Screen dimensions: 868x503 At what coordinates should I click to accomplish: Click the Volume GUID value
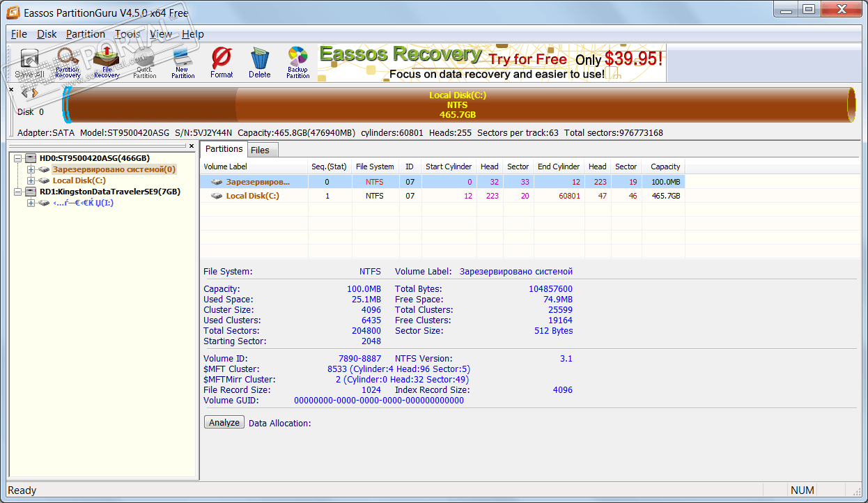[x=379, y=401]
